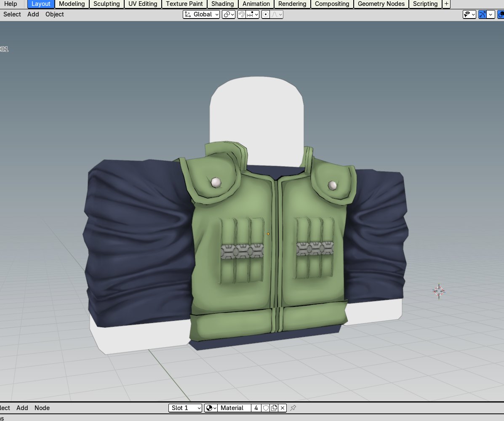
Task: Open the proportional editing falloff dropdown
Action: (x=277, y=14)
